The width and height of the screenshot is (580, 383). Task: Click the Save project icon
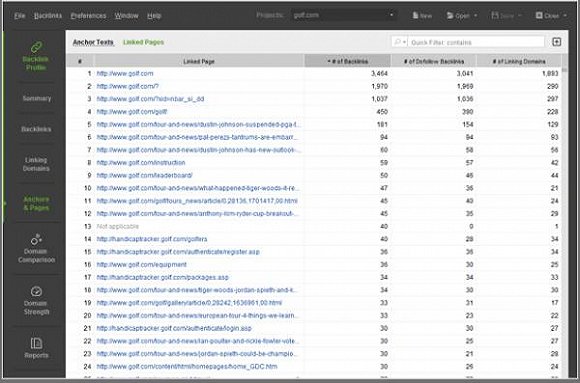[x=495, y=16]
